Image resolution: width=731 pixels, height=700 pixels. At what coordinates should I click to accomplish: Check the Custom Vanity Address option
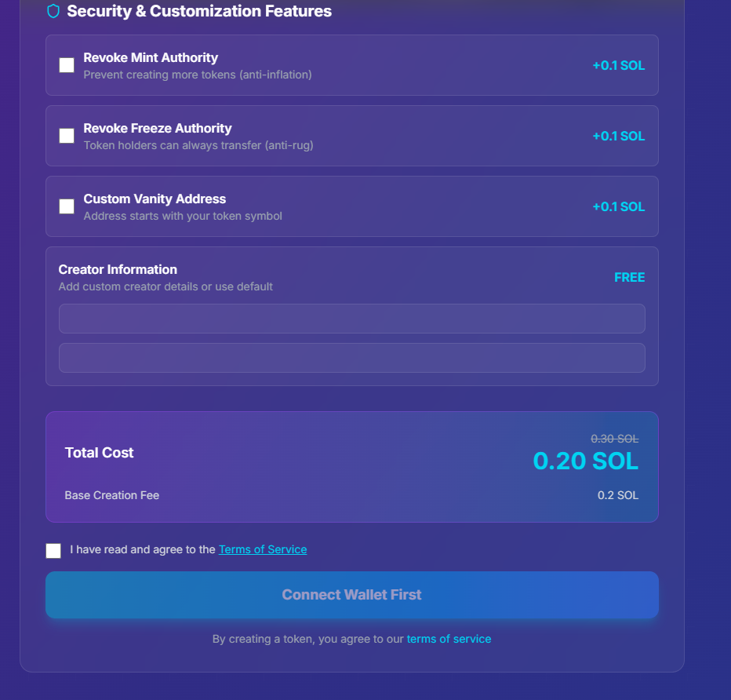67,206
